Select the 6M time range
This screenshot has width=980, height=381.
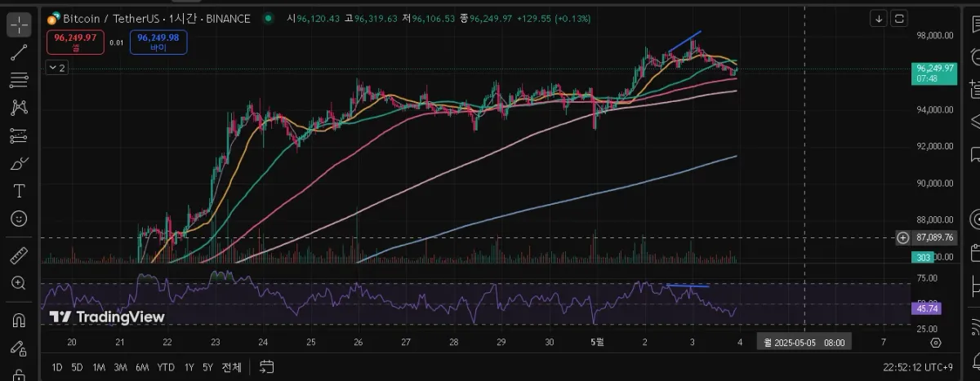coord(142,367)
